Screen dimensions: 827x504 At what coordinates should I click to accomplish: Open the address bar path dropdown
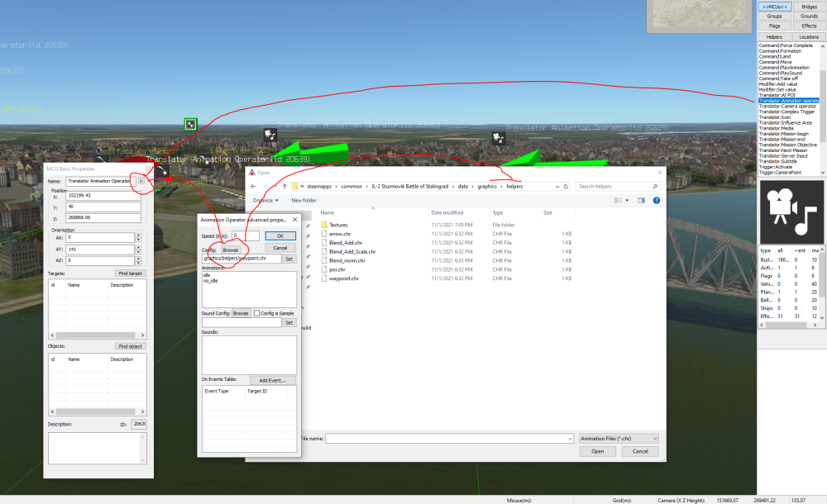tap(555, 187)
